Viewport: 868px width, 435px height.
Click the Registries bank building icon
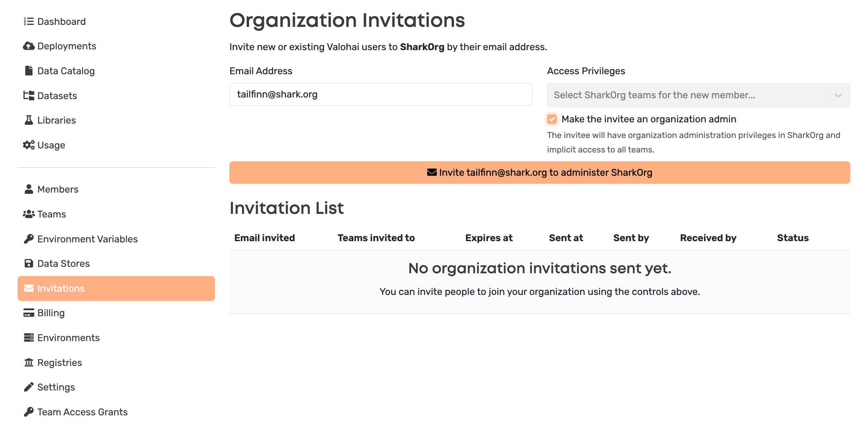28,363
